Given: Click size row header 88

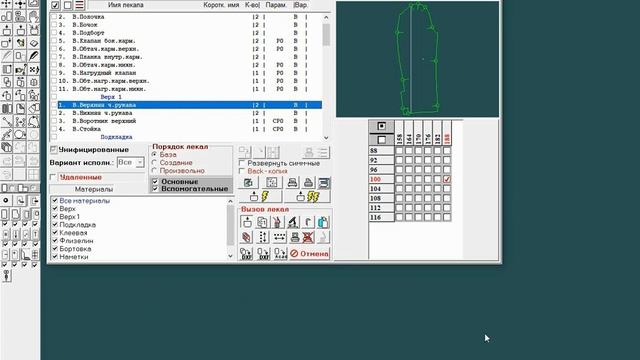Looking at the screenshot, I should click(381, 151).
